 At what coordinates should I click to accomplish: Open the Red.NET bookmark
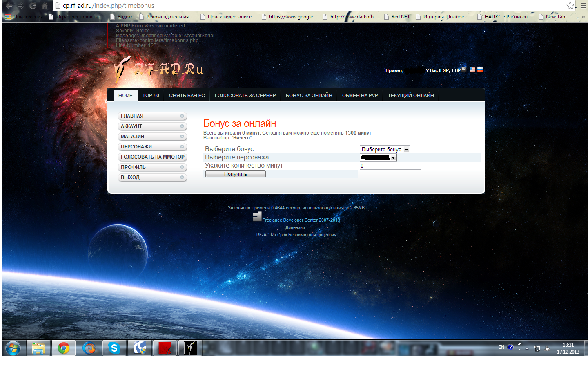pyautogui.click(x=397, y=17)
